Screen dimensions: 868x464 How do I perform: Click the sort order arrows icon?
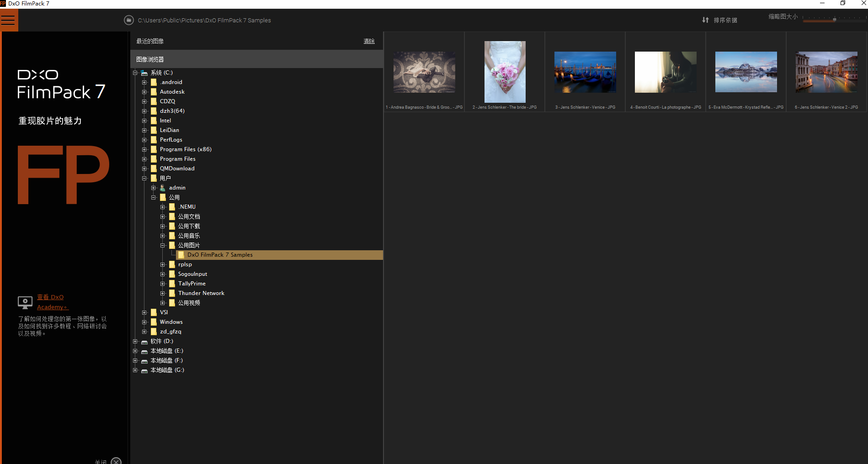click(x=705, y=20)
